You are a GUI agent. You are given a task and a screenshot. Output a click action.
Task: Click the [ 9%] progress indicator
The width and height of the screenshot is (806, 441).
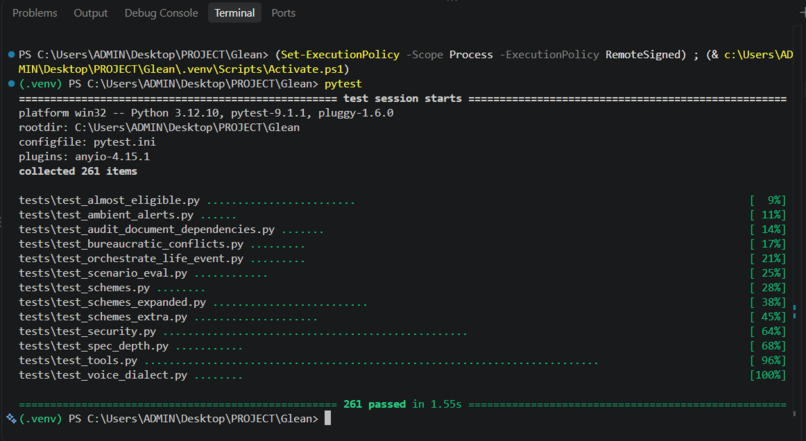coord(768,200)
